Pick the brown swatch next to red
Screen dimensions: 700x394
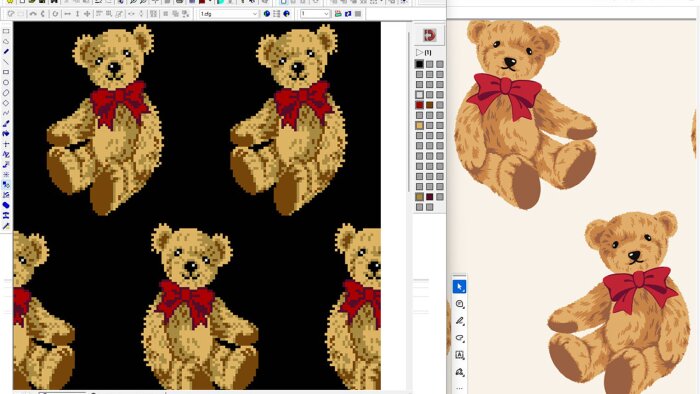click(429, 105)
